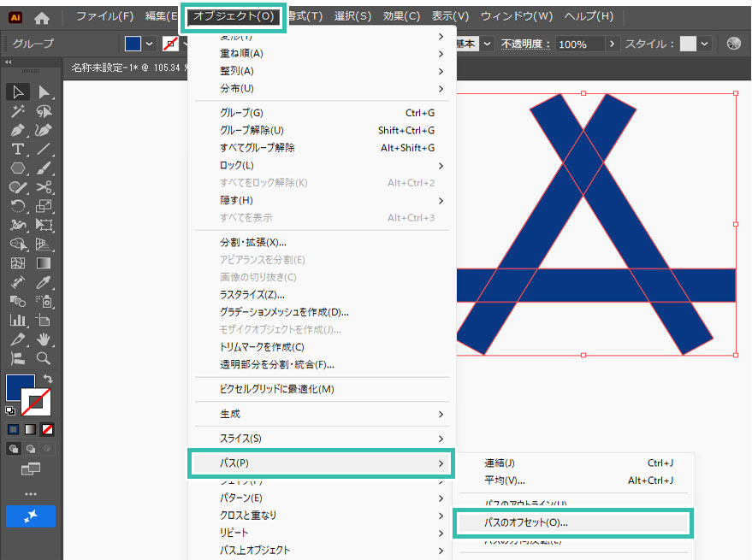Click グループ解除(U) menu entry
This screenshot has height=560, width=752.
252,130
